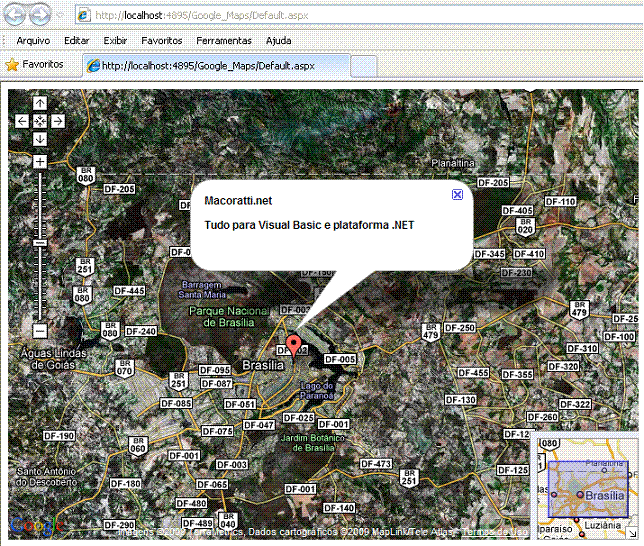644x546 pixels.
Task: Click the DF-047 road label
Action: click(259, 425)
